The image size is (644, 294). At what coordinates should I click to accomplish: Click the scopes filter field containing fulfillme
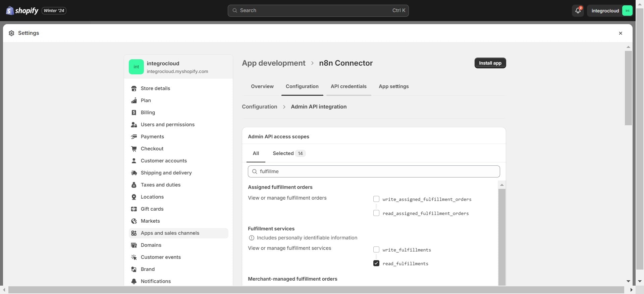pos(374,171)
